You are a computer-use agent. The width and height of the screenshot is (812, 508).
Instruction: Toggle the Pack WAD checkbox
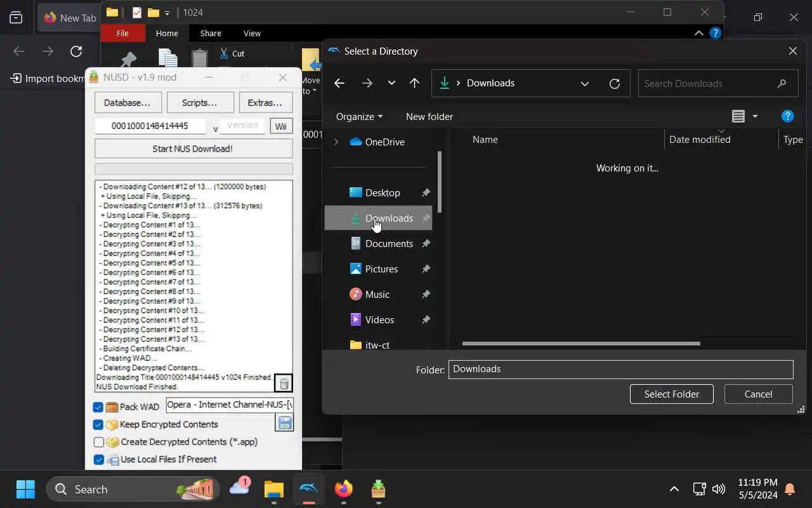[98, 407]
